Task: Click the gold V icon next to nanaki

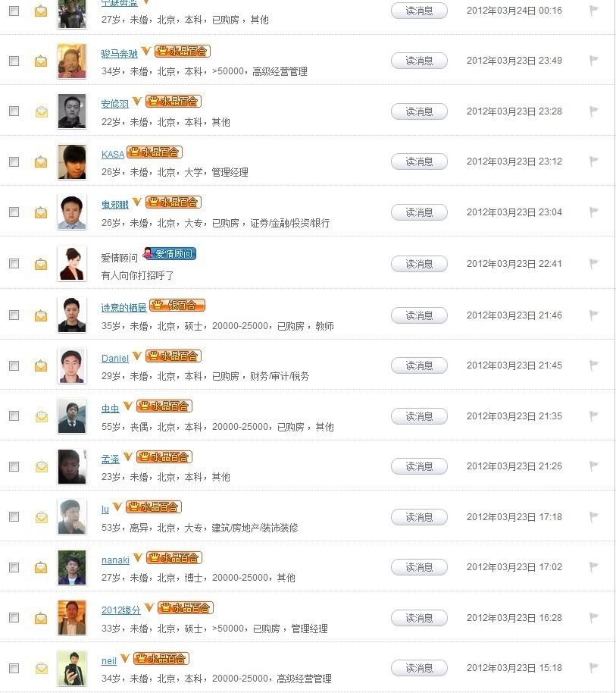Action: point(137,557)
